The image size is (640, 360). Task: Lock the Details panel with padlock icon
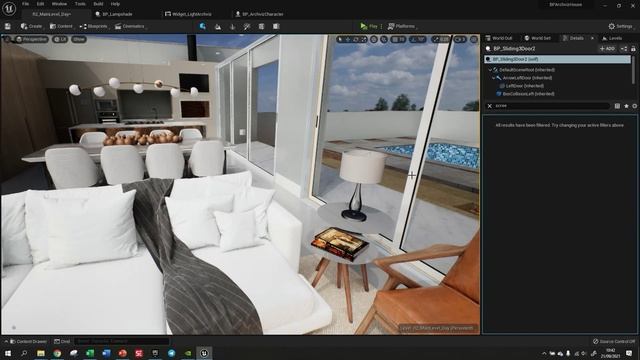pos(633,49)
